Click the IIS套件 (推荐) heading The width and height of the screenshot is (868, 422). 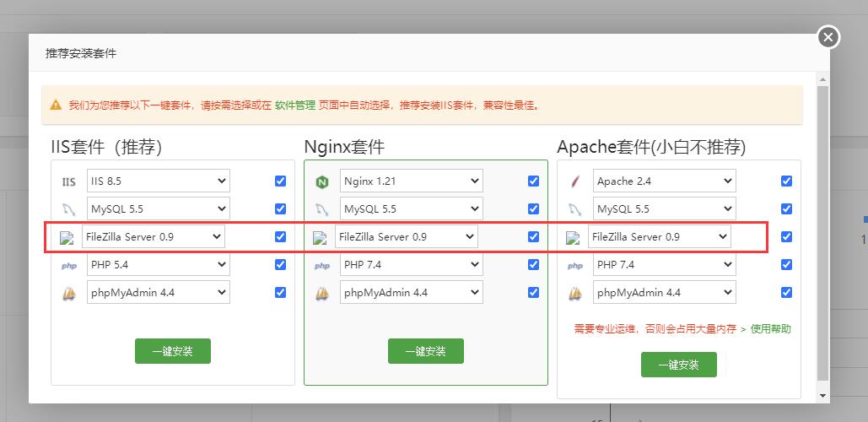point(106,148)
